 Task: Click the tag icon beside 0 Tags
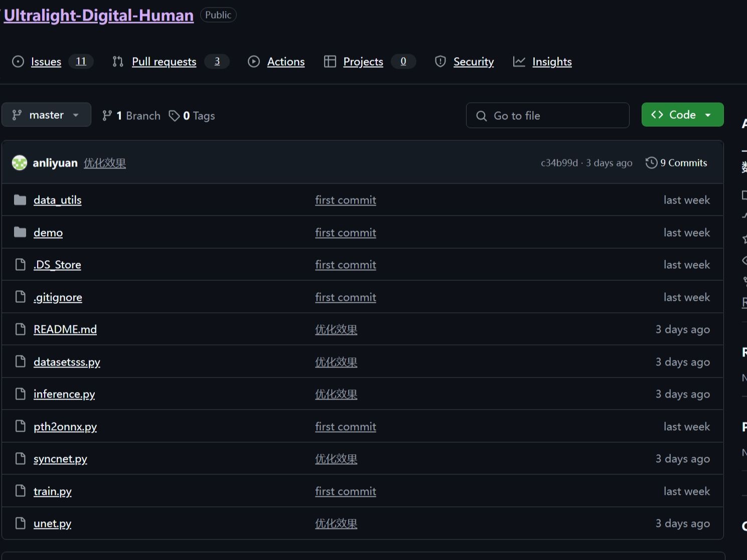tap(174, 116)
